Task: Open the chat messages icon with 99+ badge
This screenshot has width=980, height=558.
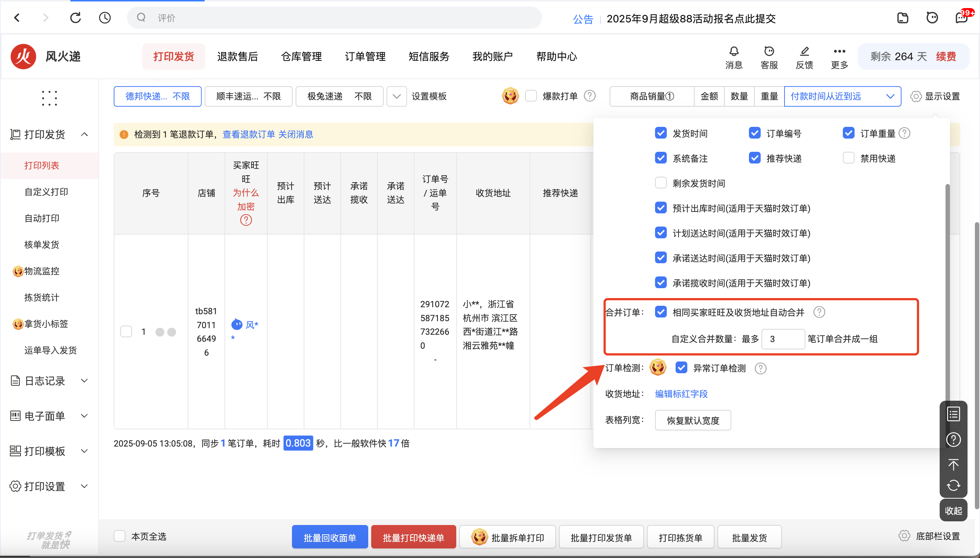Action: [x=962, y=18]
